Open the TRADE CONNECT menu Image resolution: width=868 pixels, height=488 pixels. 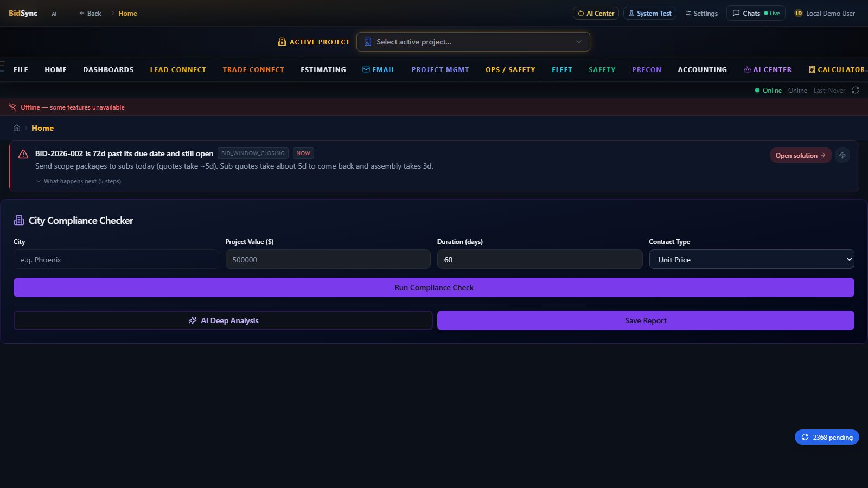point(253,69)
